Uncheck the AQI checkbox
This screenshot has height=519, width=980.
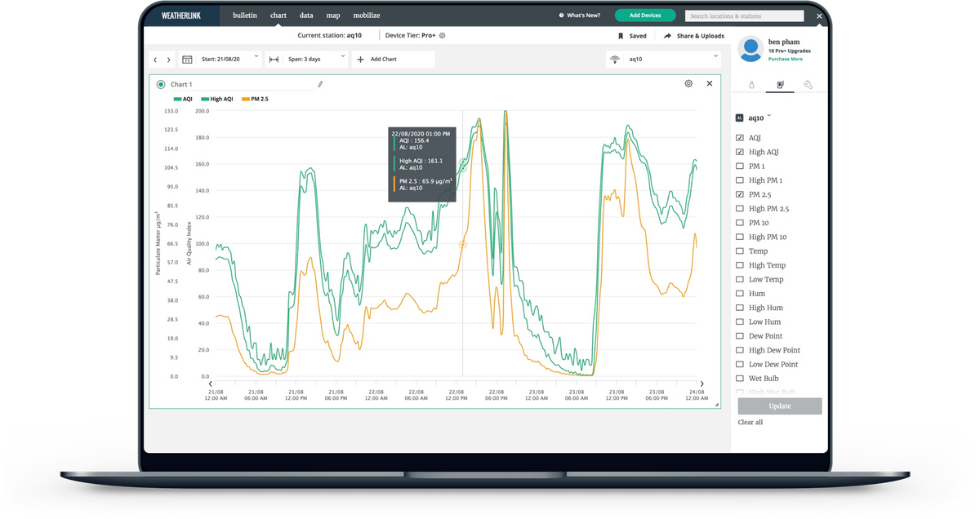pos(740,138)
